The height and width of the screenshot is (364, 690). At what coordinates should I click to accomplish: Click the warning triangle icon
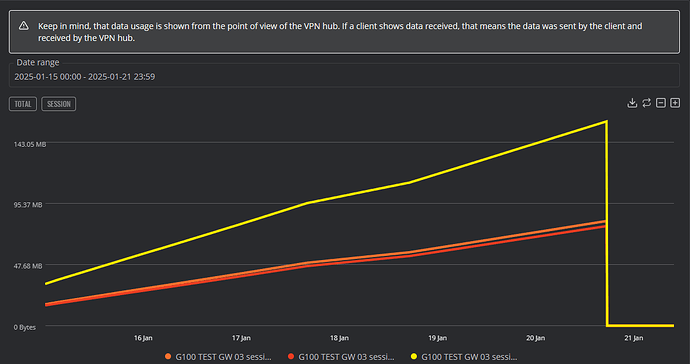24,26
